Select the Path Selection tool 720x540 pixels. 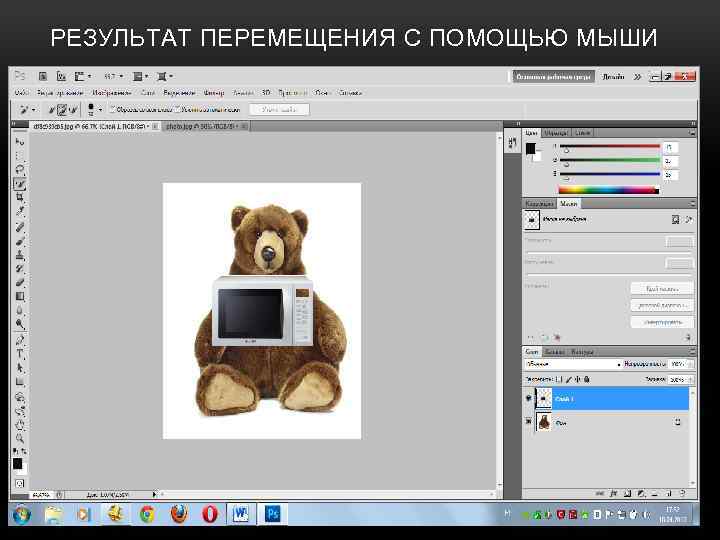(19, 368)
